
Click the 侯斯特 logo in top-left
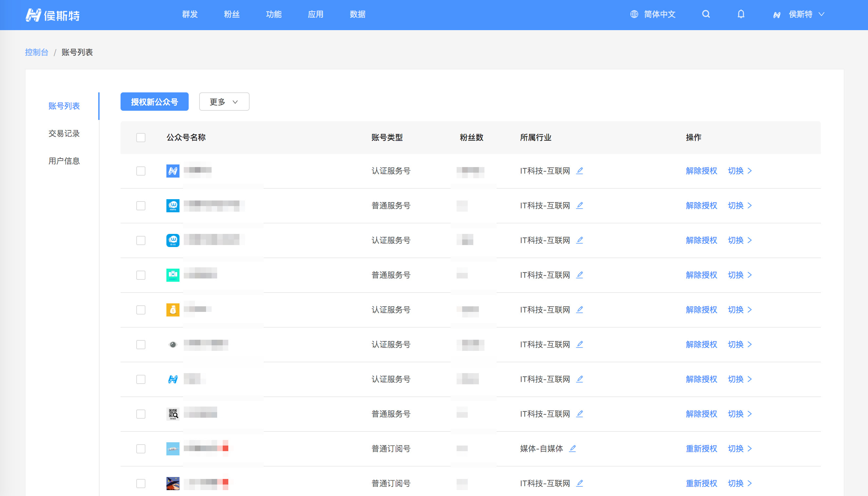52,15
